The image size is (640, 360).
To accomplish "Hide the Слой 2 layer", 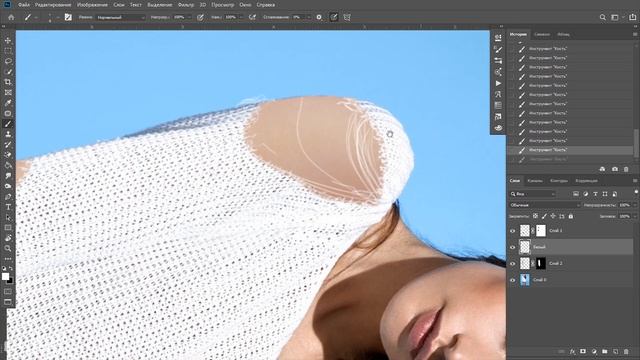I will 513,264.
